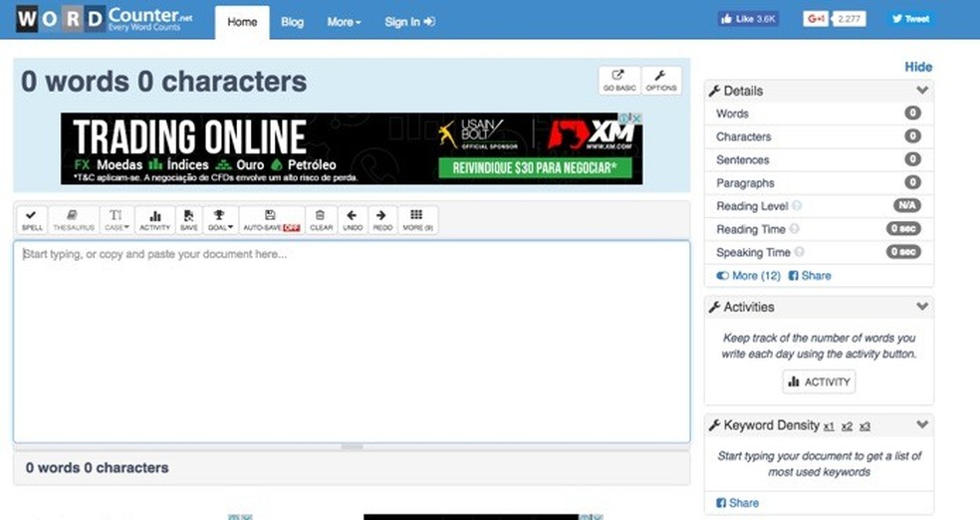Click the Save toolbar button
The image size is (980, 520).
[x=189, y=220]
